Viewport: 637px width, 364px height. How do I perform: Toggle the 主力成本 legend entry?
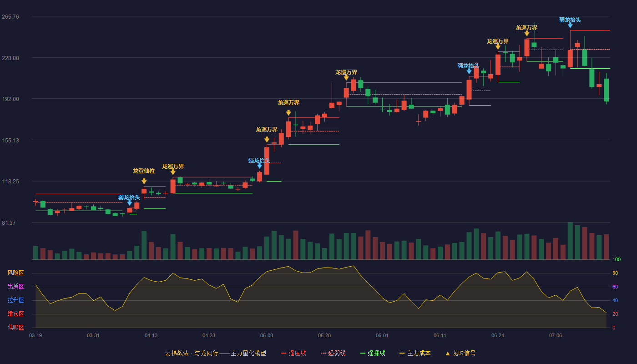point(415,353)
